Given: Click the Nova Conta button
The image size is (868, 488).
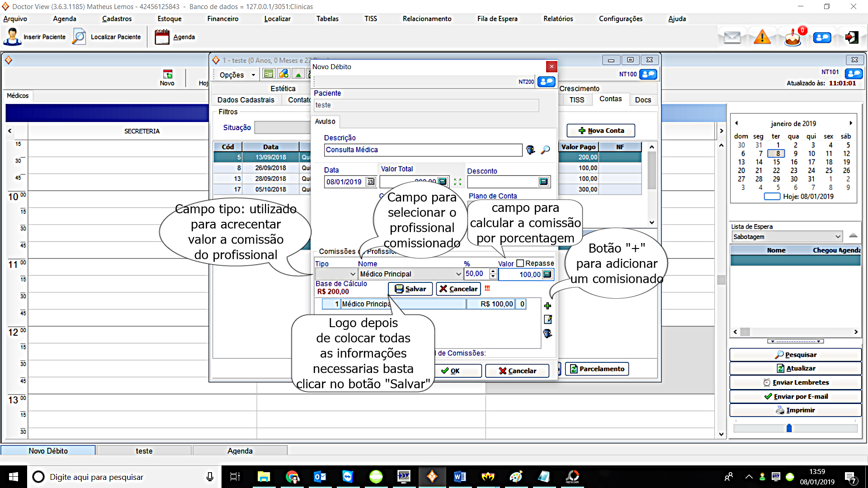Looking at the screenshot, I should (601, 131).
